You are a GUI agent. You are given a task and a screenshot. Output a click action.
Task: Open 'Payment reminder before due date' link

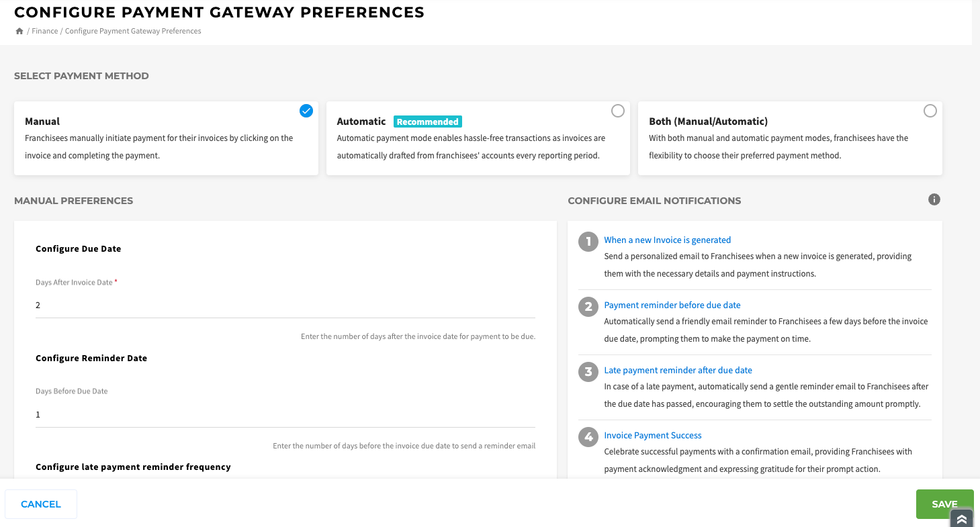(x=672, y=305)
